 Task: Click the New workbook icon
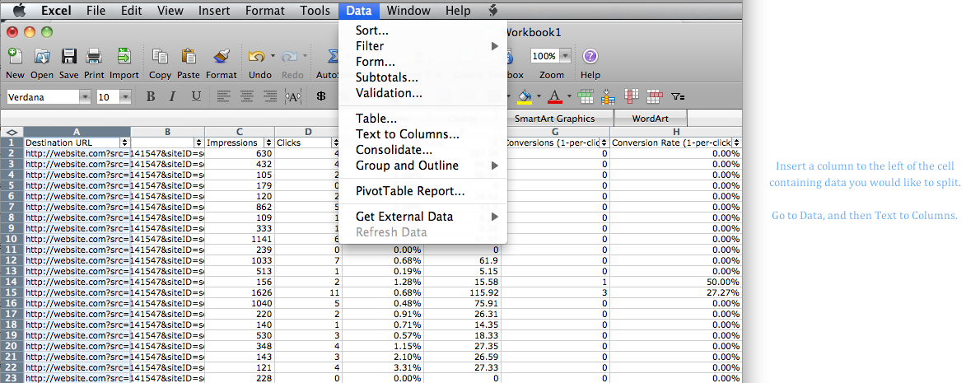click(x=14, y=57)
